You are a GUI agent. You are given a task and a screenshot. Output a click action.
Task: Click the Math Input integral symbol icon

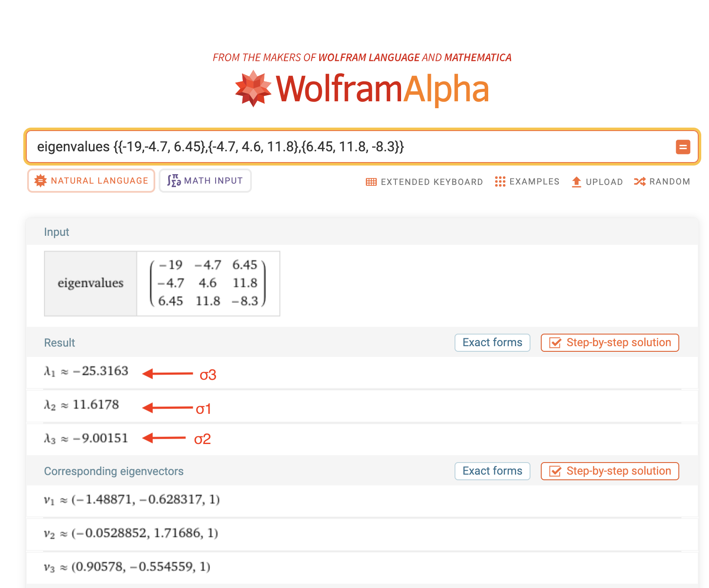pyautogui.click(x=174, y=181)
